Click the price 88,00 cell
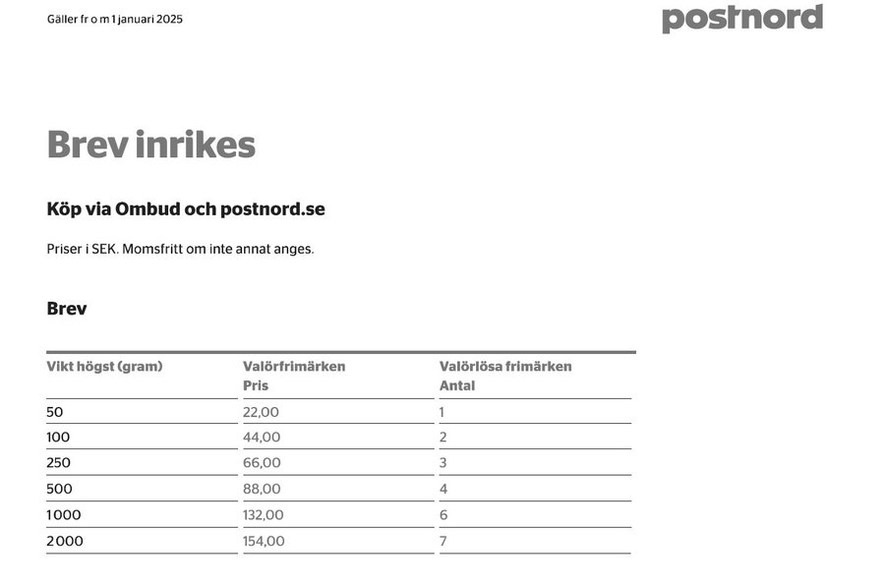This screenshot has height=588, width=885. click(x=262, y=489)
